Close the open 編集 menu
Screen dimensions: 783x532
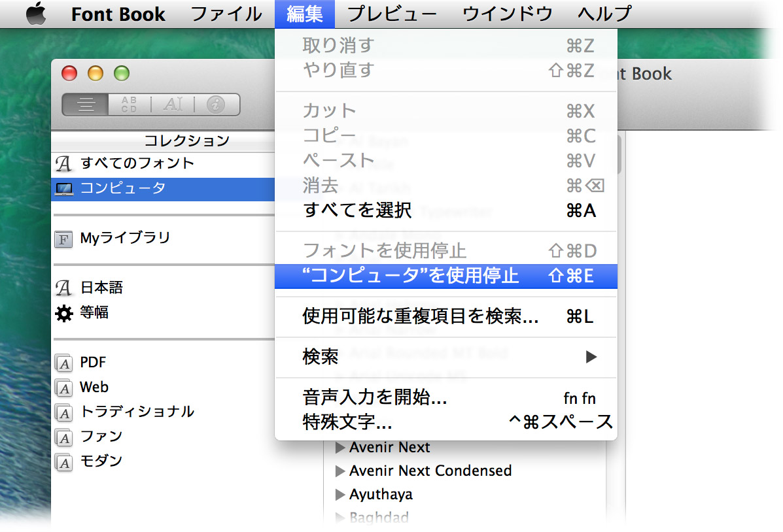click(305, 14)
